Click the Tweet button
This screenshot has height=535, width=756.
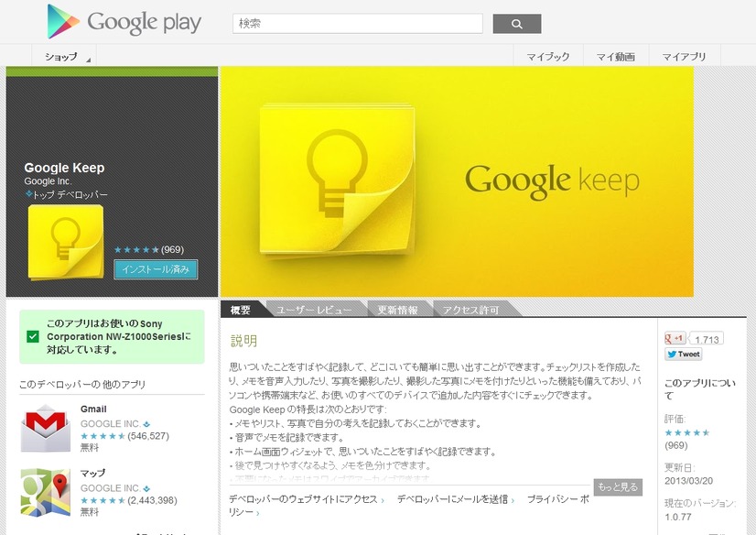[x=683, y=355]
